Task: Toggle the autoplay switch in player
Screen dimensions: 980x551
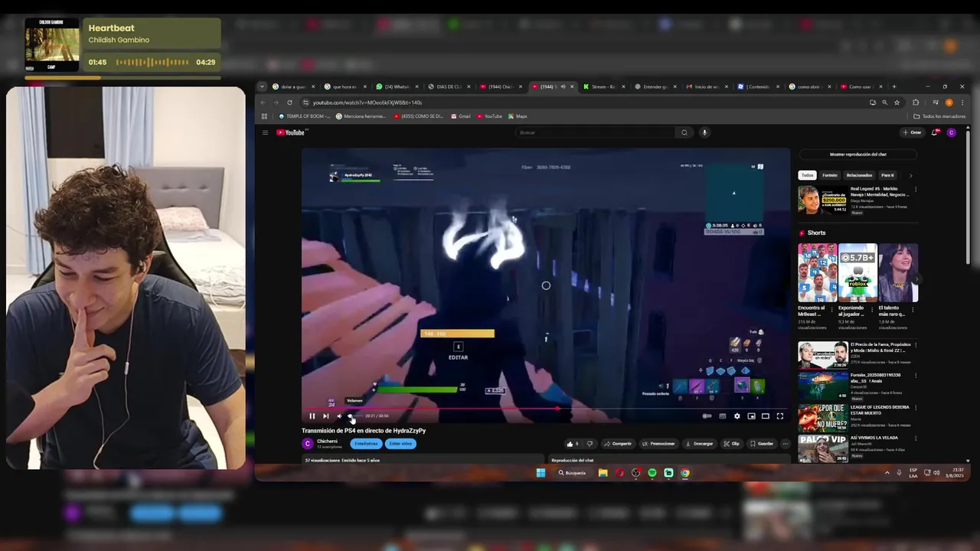Action: [x=707, y=416]
